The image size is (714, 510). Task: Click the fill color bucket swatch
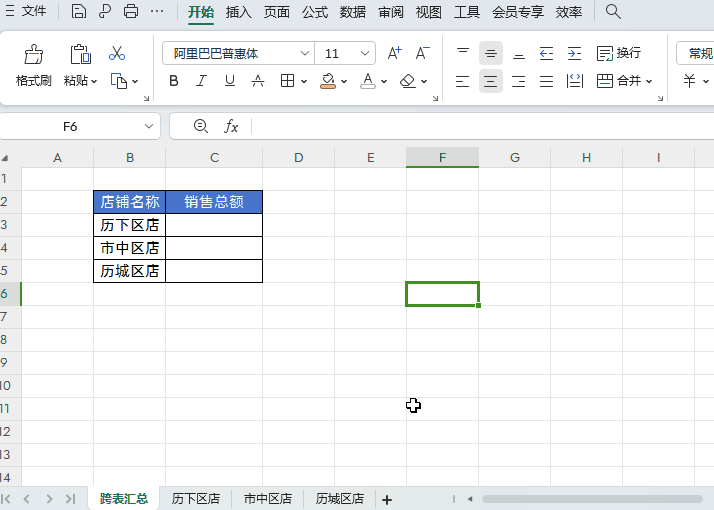pos(328,81)
